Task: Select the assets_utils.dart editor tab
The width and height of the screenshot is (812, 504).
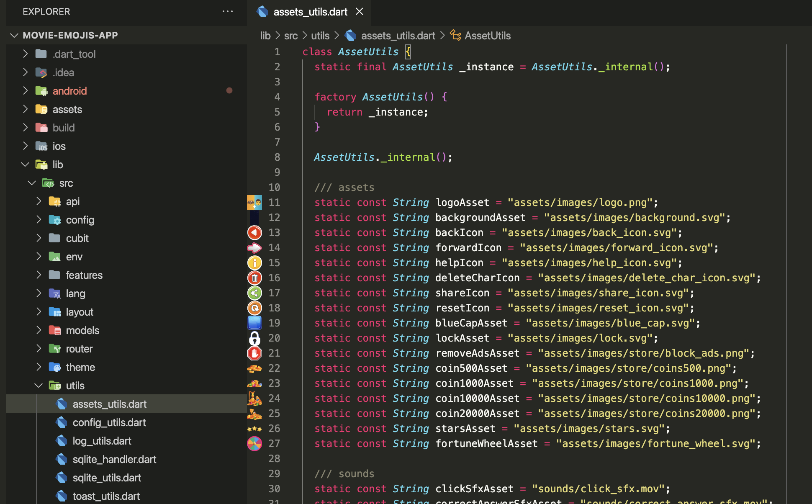Action: click(310, 12)
